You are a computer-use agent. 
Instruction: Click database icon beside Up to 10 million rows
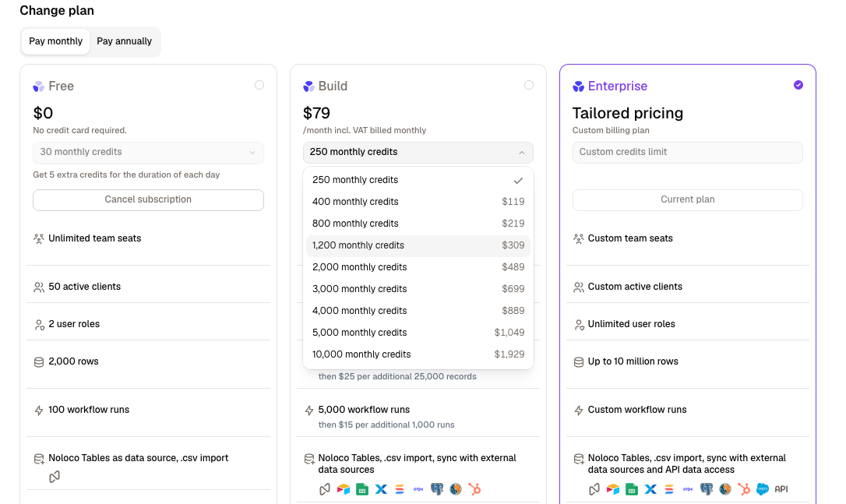[579, 362]
